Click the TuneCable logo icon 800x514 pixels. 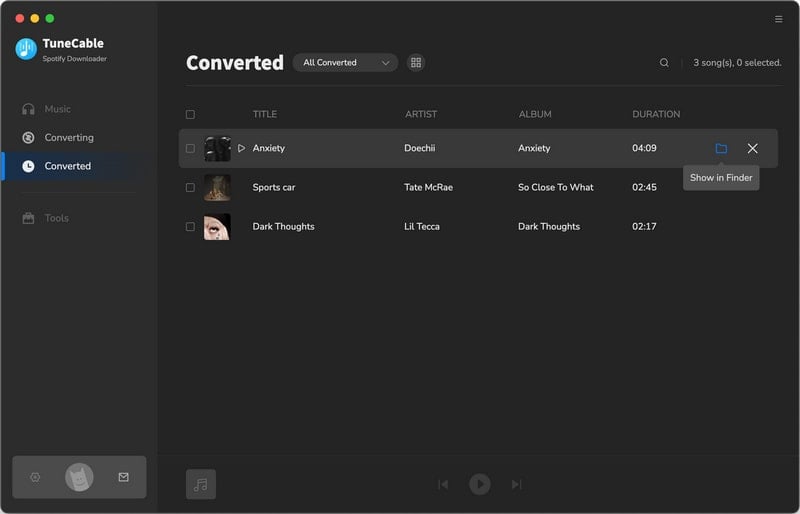(26, 49)
